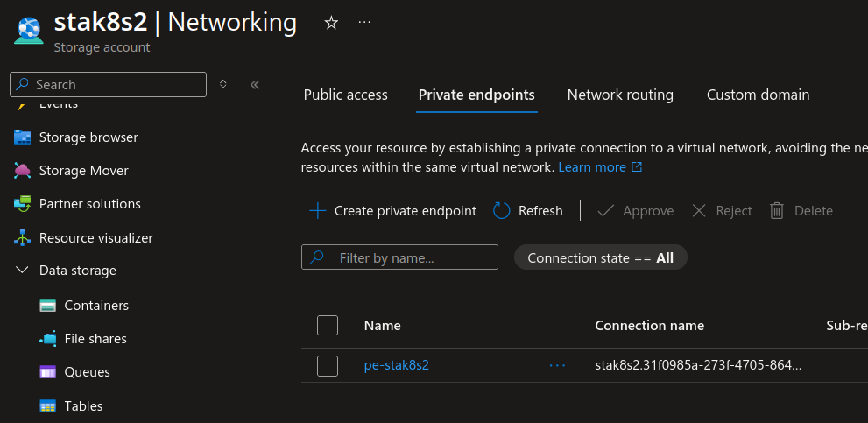Click the stak8s2 storage account icon
Viewport: 868px width, 423px height.
tap(29, 31)
